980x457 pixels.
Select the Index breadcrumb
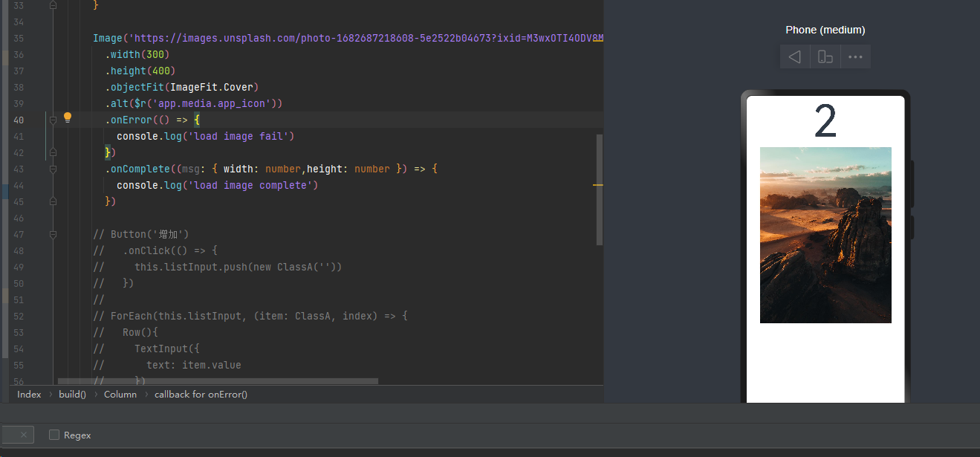pos(29,395)
